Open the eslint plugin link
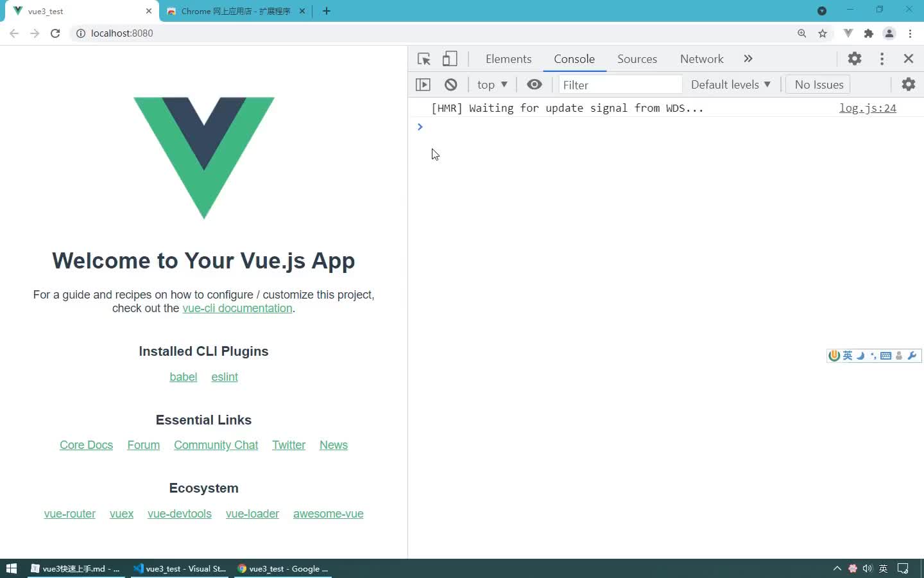The image size is (924, 578). pyautogui.click(x=225, y=377)
